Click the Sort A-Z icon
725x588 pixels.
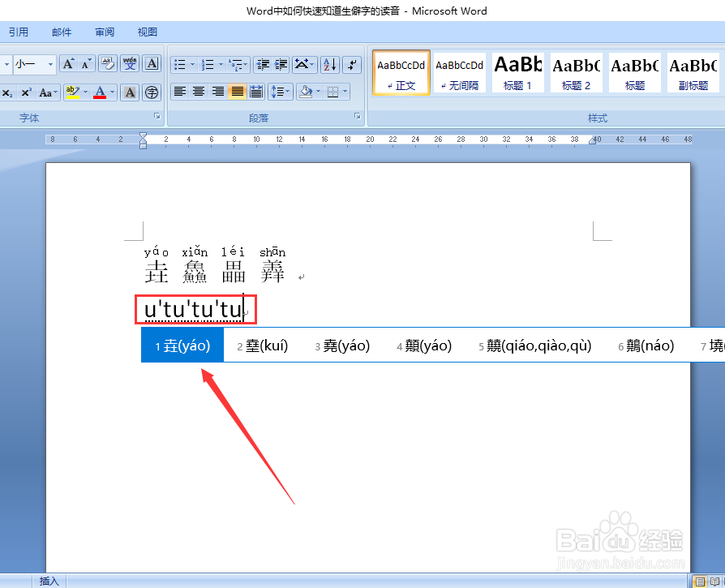tap(330, 65)
